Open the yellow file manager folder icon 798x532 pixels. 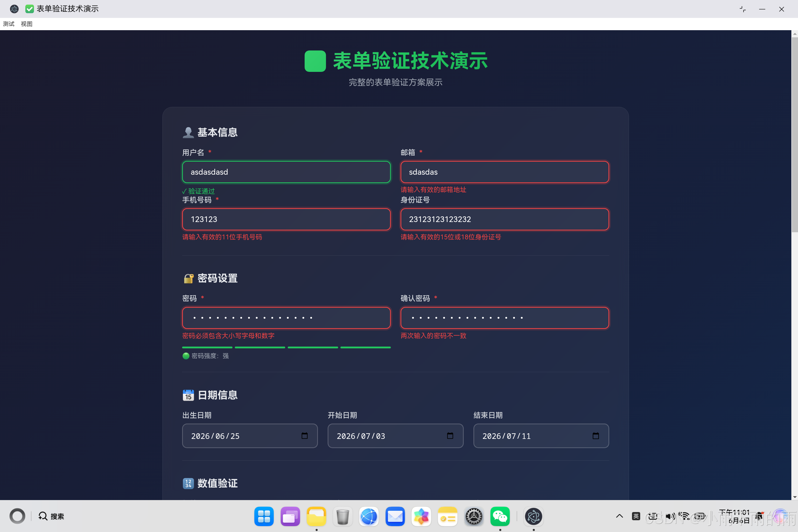pyautogui.click(x=316, y=516)
